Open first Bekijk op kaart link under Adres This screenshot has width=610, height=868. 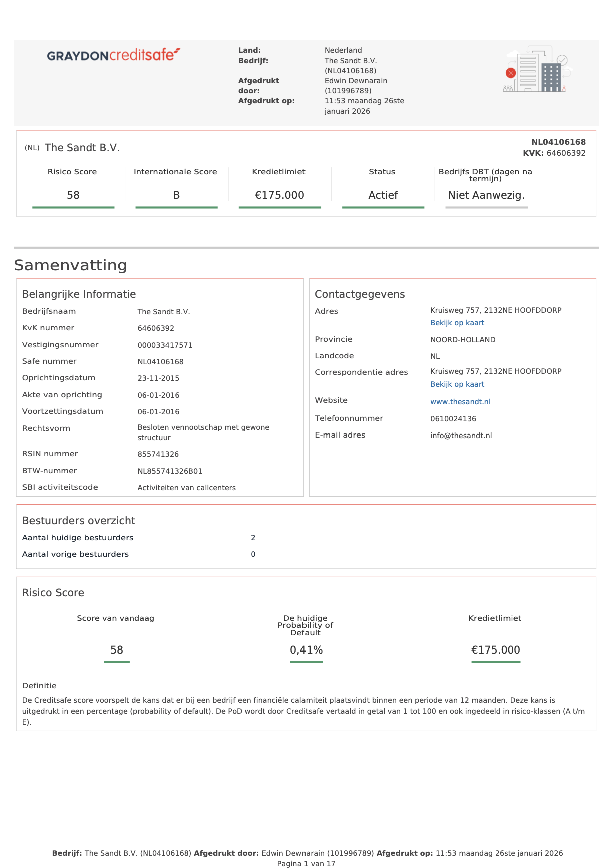[457, 323]
